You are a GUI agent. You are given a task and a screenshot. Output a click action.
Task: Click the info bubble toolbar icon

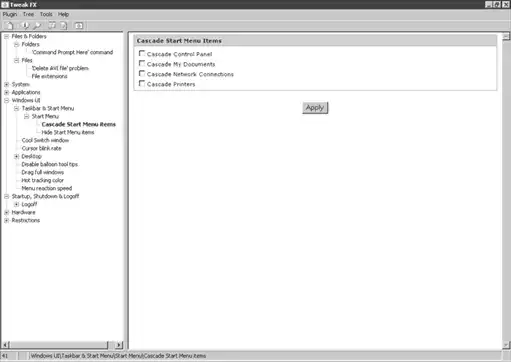pyautogui.click(x=25, y=26)
